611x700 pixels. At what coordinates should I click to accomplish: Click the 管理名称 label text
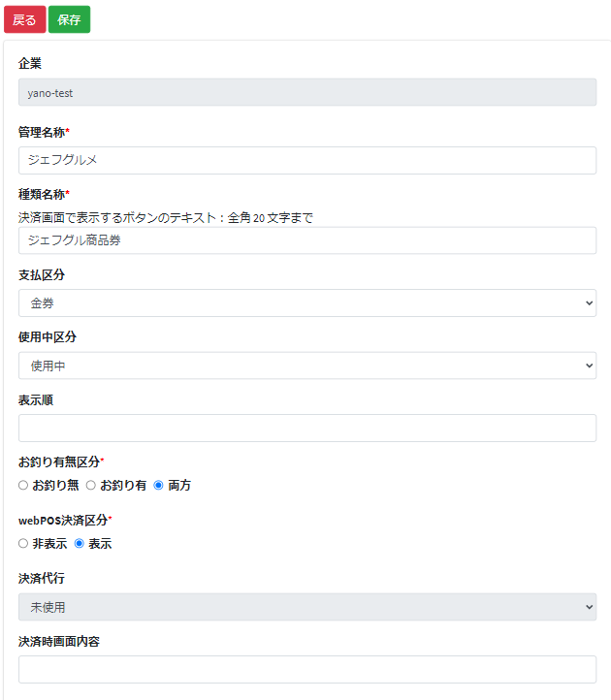click(42, 132)
